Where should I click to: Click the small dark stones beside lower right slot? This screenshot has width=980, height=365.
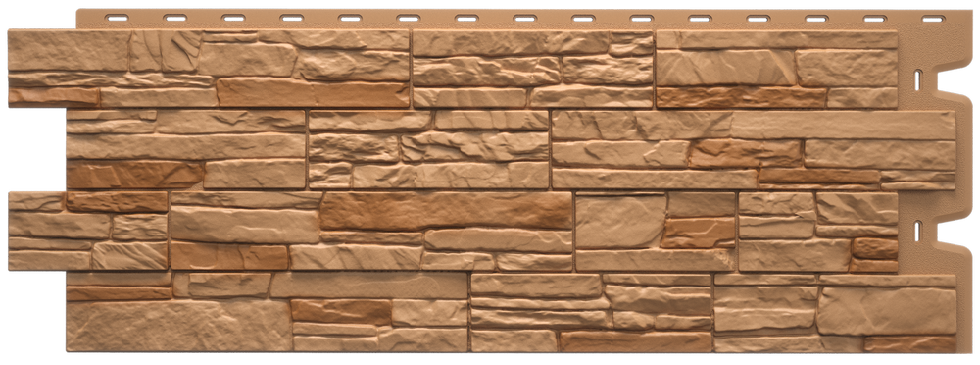tap(874, 255)
